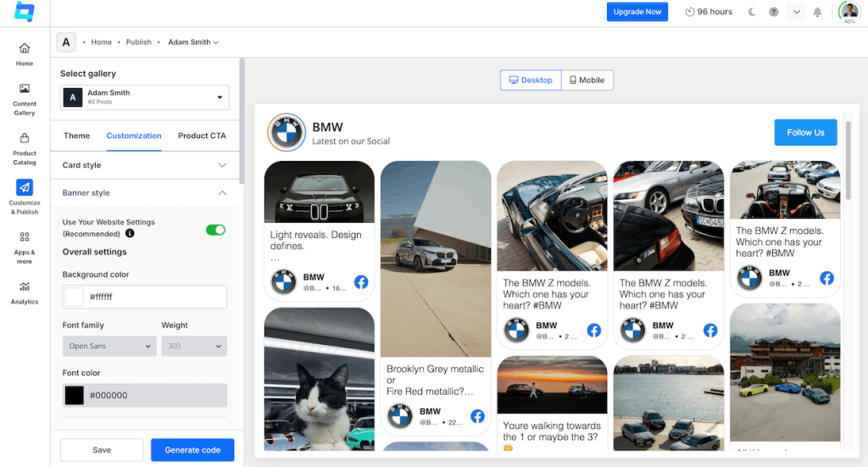This screenshot has width=868, height=467.
Task: Click the BMW logo in gallery header
Action: click(x=287, y=132)
